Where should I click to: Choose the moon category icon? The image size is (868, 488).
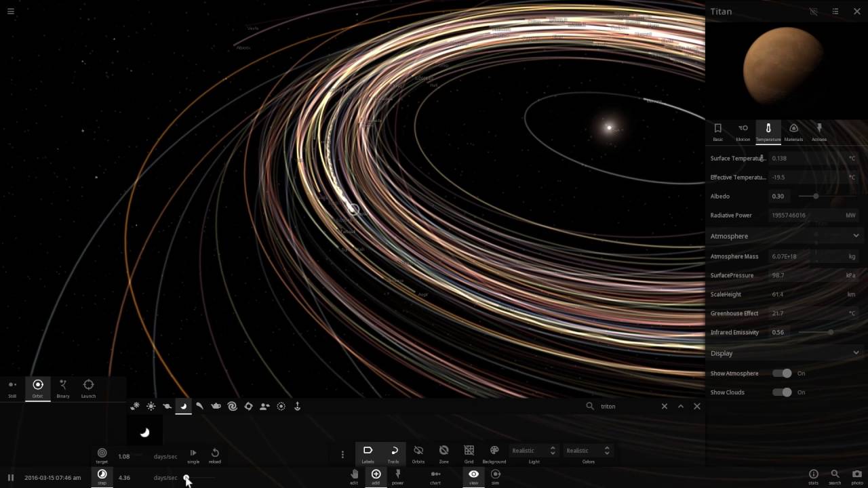tap(183, 406)
